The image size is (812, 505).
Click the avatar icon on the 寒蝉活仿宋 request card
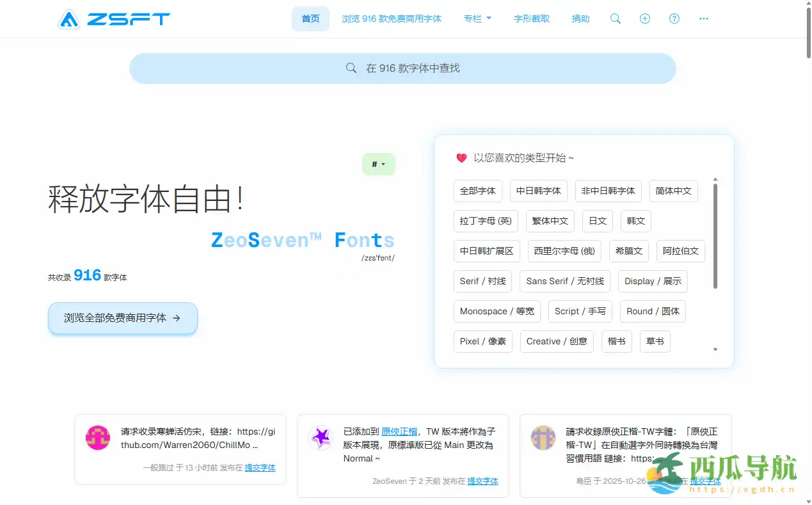[97, 438]
